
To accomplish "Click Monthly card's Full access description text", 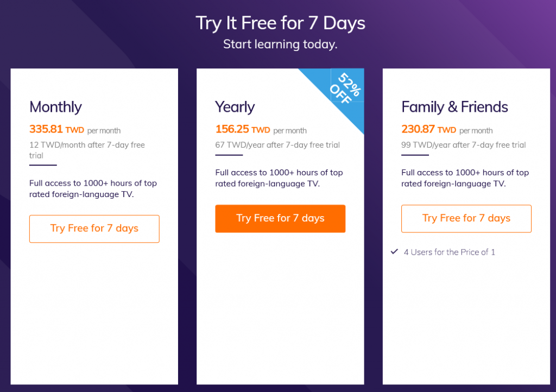I will tap(93, 188).
